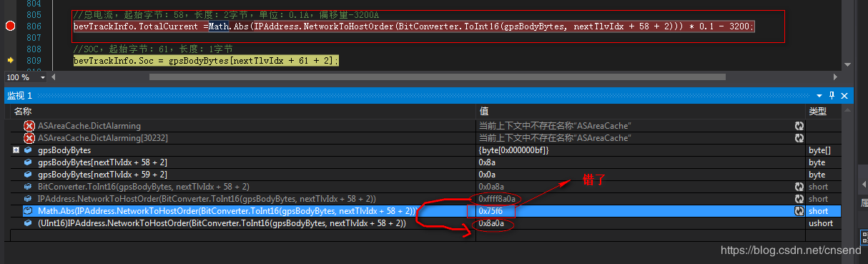Viewport: 868px width, 264px height.
Task: Refresh the ASAreaCache.DictAlarming watch value
Action: pos(799,126)
